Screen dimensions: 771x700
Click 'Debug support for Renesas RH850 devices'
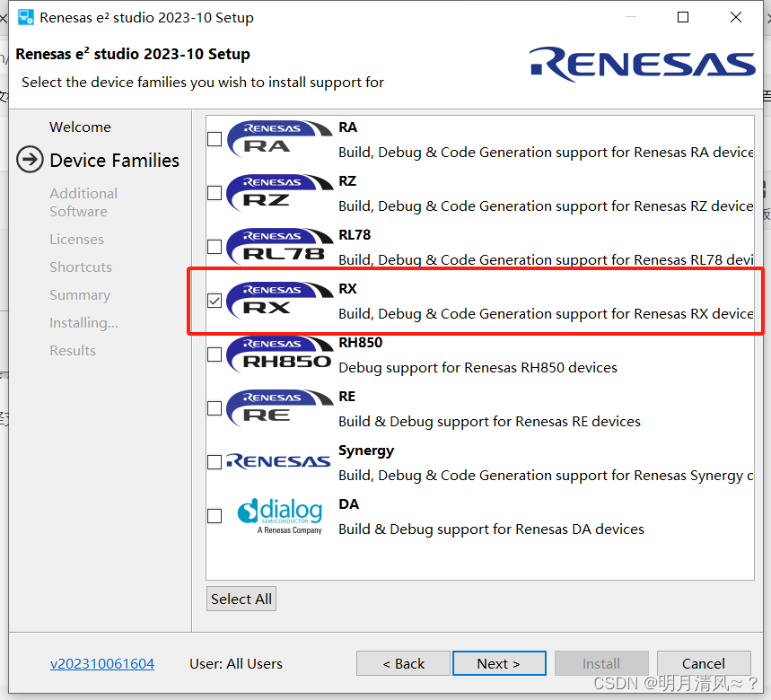coord(477,368)
